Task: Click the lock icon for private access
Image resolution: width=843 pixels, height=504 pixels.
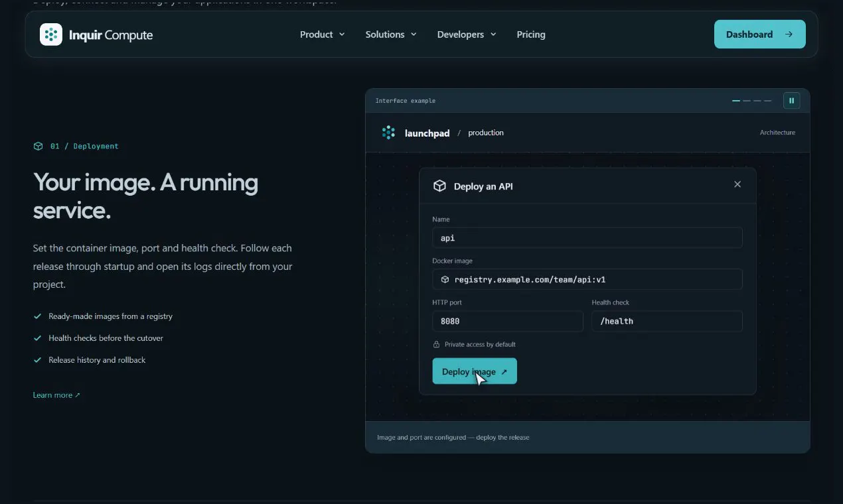Action: (437, 344)
